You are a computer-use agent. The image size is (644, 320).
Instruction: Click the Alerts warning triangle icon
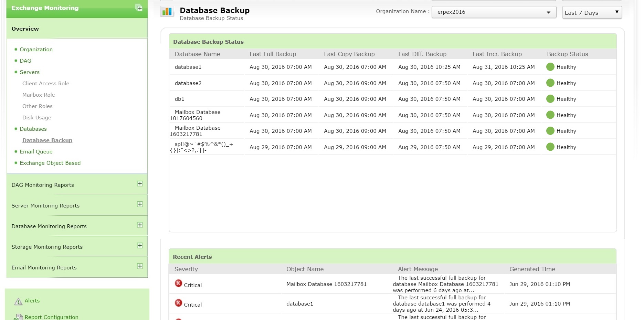click(x=18, y=301)
